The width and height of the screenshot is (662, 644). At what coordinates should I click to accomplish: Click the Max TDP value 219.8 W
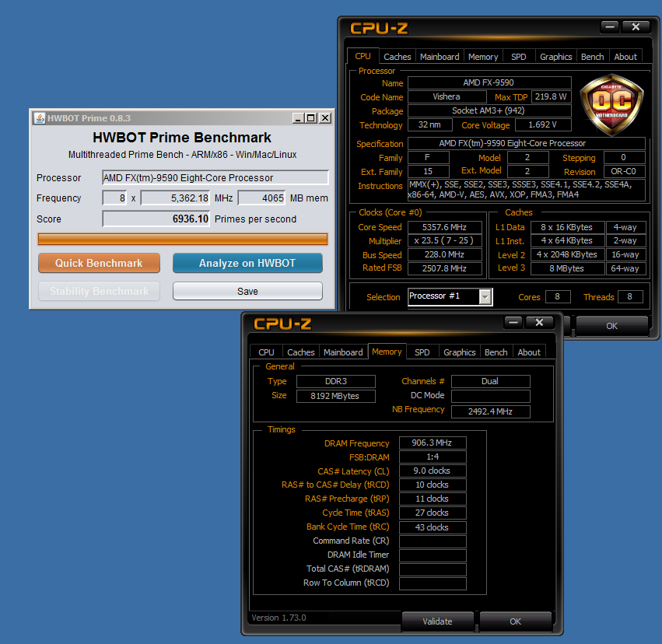point(551,96)
